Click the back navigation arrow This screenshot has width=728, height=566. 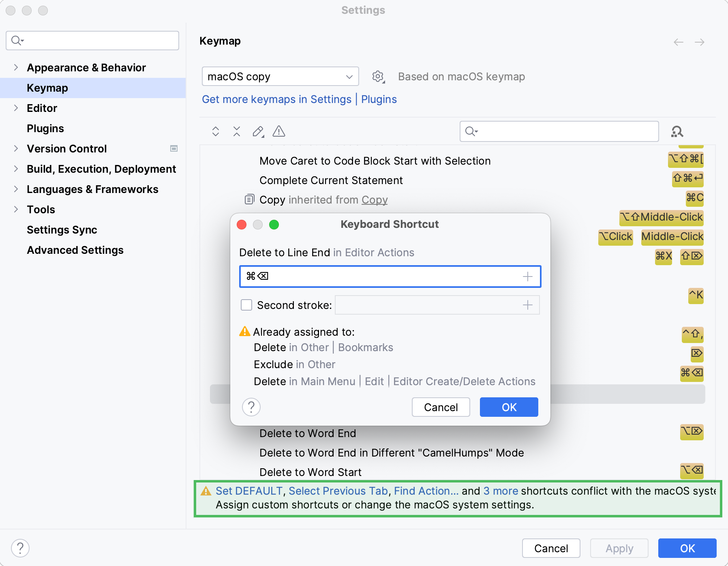(x=679, y=42)
